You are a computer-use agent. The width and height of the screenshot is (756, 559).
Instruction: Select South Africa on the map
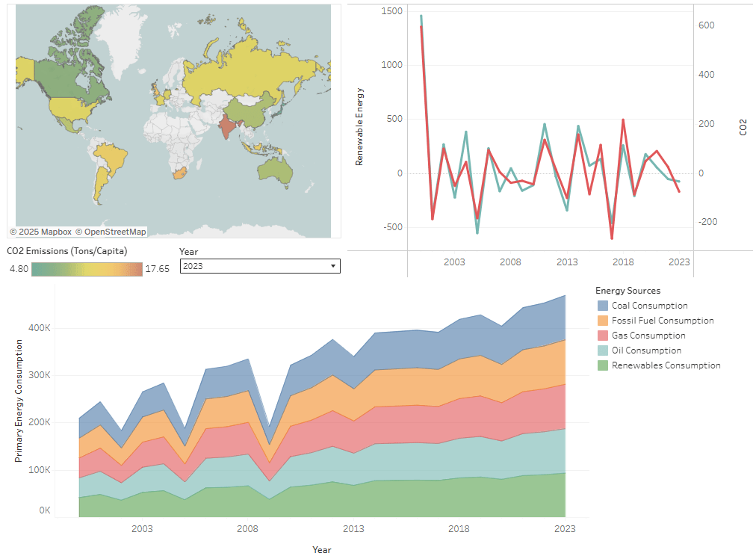179,175
